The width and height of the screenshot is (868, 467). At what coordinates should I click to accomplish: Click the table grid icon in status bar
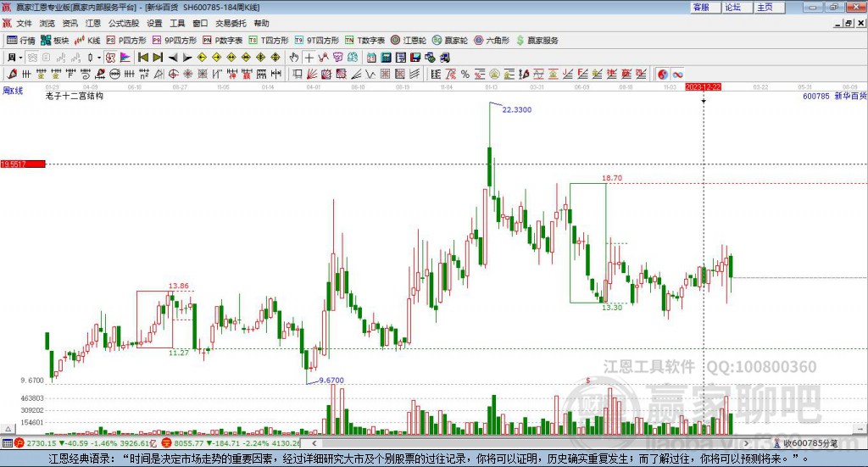7,443
